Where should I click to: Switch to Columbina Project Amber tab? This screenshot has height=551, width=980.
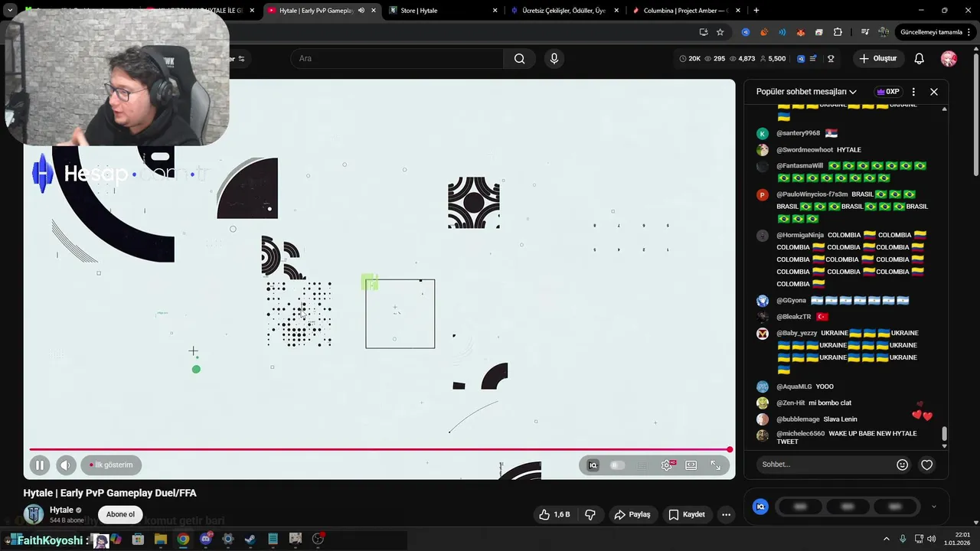tap(686, 11)
